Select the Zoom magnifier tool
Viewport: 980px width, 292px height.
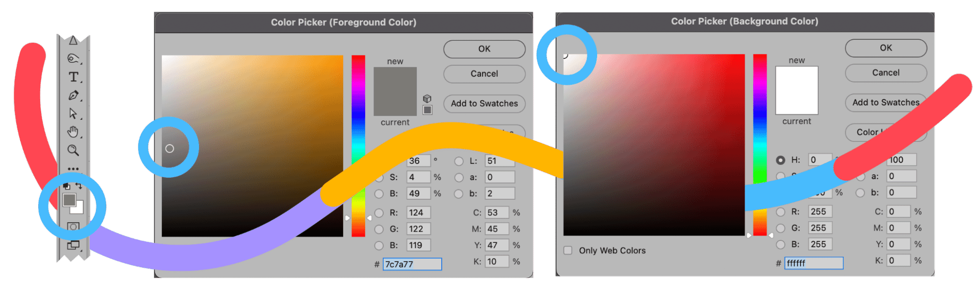[x=73, y=150]
